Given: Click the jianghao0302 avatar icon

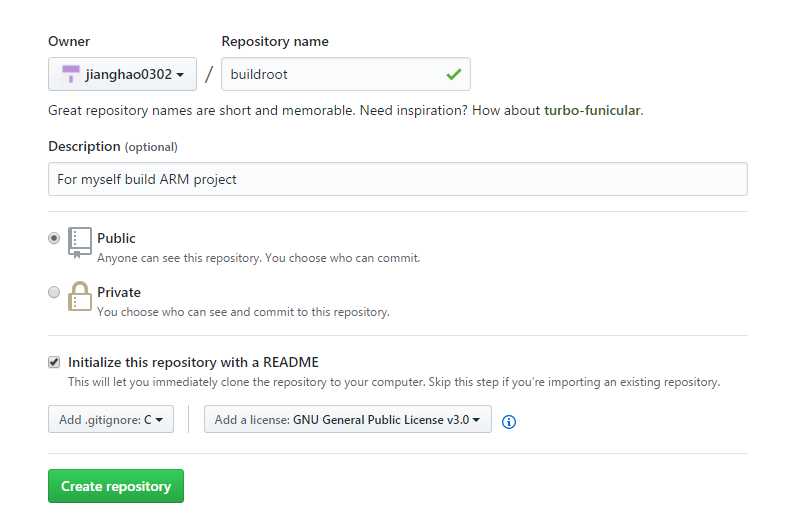Looking at the screenshot, I should click(71, 74).
